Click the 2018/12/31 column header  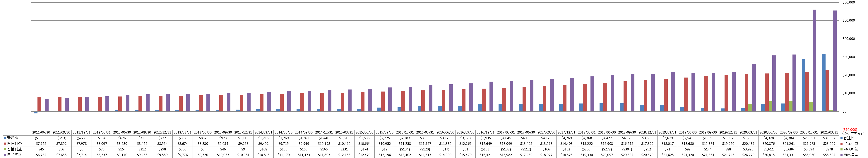point(647,132)
